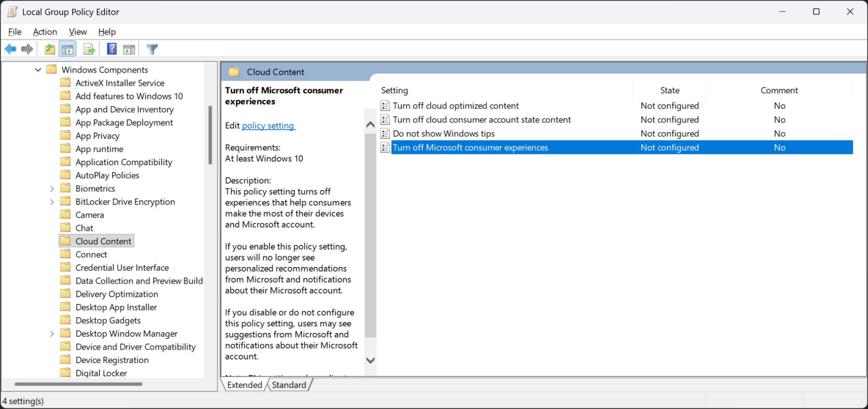Viewport: 868px width, 409px height.
Task: Switch to the Standard tab
Action: [x=289, y=385]
